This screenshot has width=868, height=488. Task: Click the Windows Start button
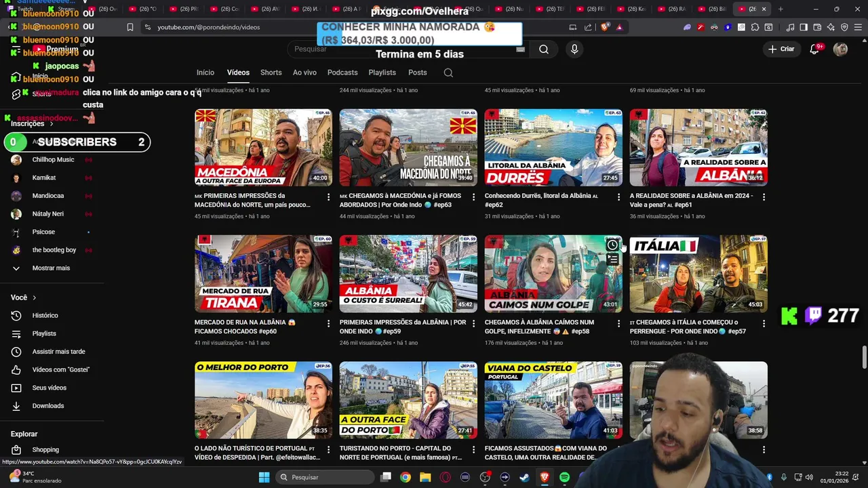264,477
